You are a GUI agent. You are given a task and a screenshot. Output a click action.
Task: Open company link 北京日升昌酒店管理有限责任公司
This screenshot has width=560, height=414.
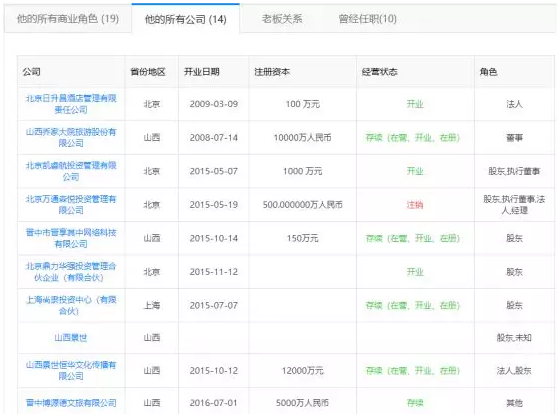click(71, 104)
